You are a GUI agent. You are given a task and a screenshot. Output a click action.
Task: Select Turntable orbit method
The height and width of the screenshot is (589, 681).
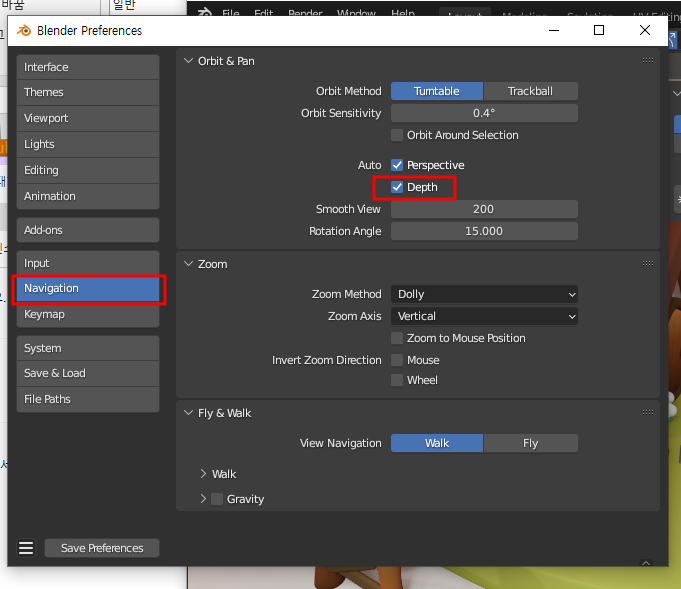coord(437,91)
